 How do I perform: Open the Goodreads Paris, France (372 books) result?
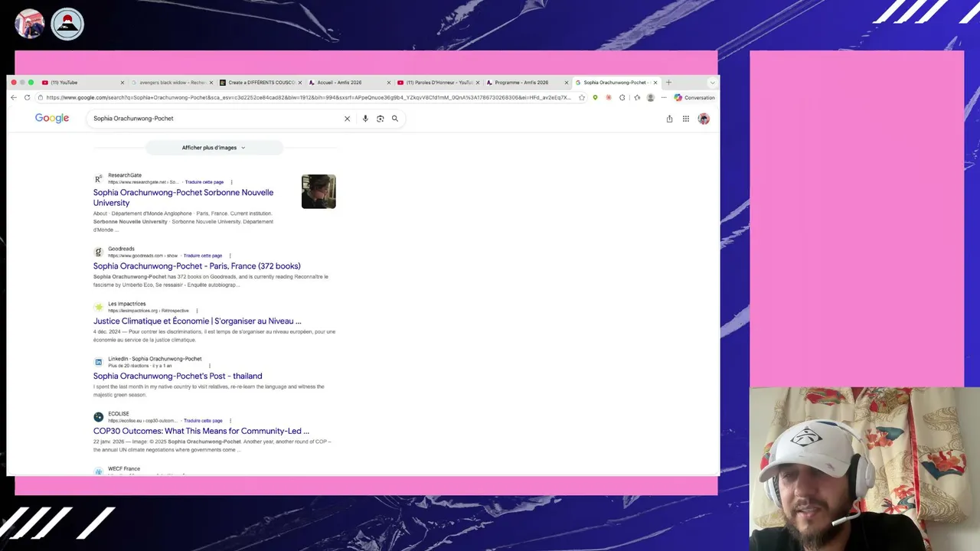click(197, 266)
